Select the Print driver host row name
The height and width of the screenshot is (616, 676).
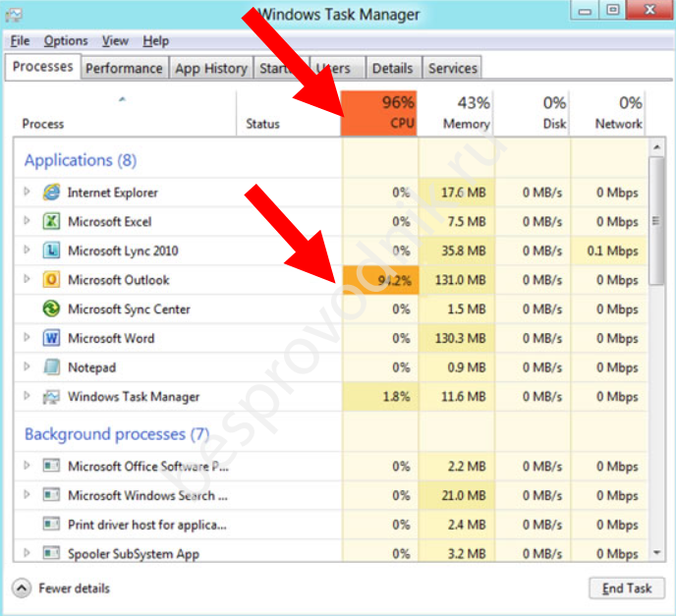[147, 525]
